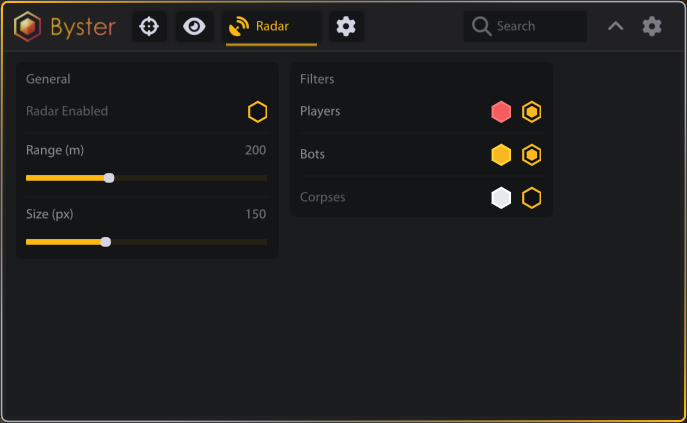The height and width of the screenshot is (423, 687).
Task: Open the red Players color swatch
Action: pyautogui.click(x=501, y=112)
